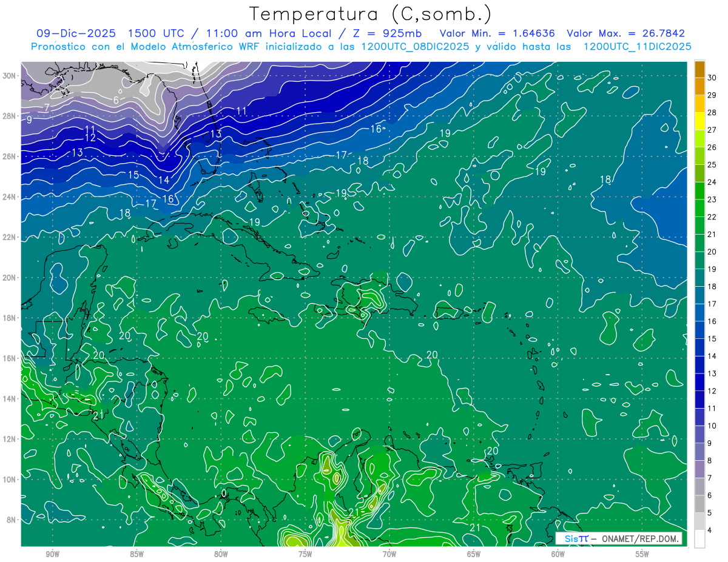The height and width of the screenshot is (562, 728).
Task: Click the 75W longitude axis label
Action: [305, 554]
